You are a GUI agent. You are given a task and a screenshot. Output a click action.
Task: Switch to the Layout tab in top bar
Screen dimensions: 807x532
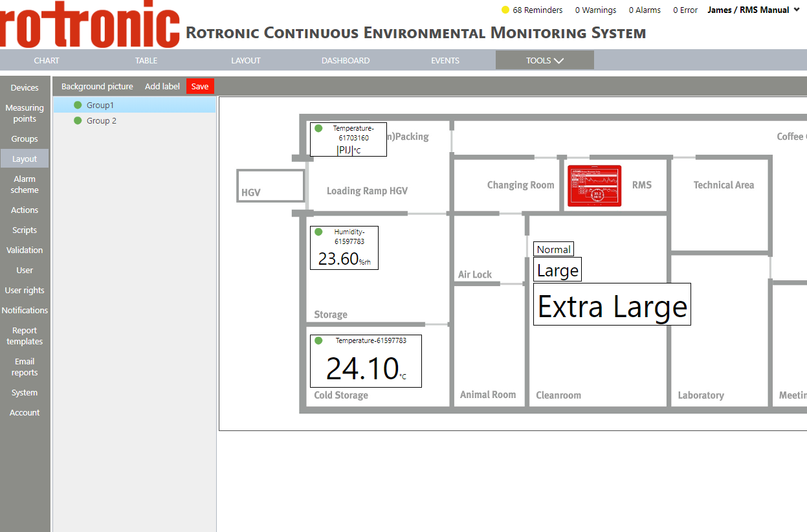click(246, 60)
